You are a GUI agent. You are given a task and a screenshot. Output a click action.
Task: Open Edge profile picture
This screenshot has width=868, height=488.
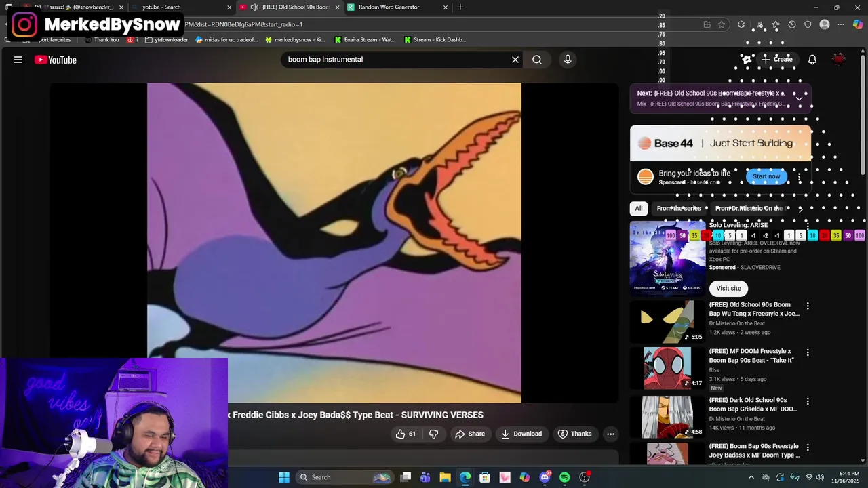click(825, 24)
